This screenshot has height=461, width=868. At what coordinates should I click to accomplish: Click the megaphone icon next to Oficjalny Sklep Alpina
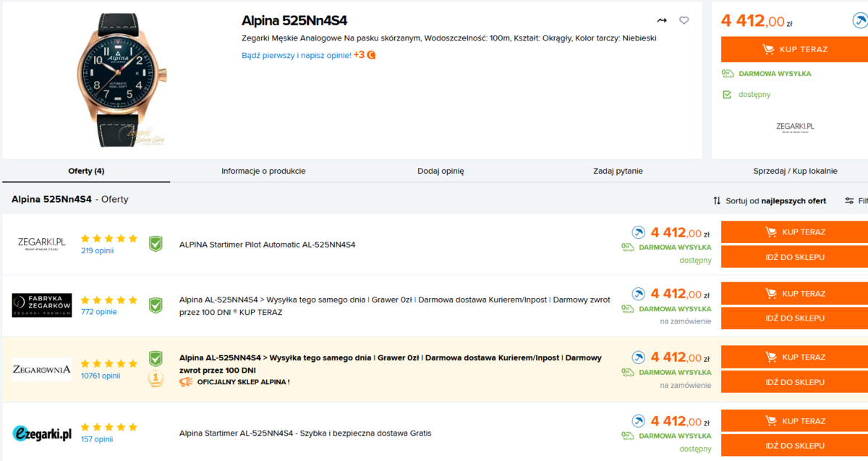tap(186, 381)
